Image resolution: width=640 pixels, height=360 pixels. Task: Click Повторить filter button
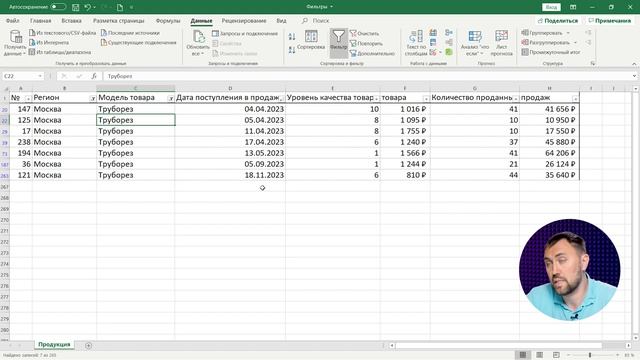[x=366, y=43]
